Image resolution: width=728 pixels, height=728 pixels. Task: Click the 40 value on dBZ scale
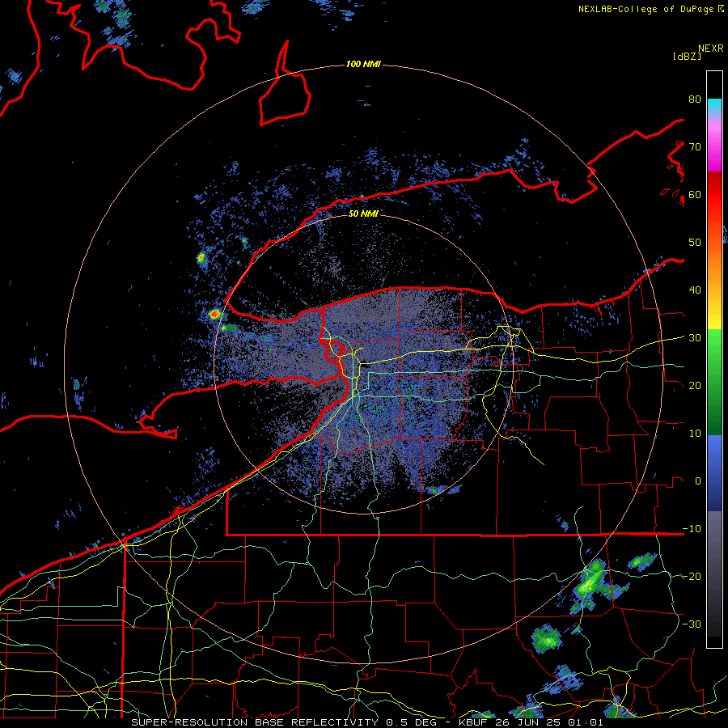[x=695, y=290]
